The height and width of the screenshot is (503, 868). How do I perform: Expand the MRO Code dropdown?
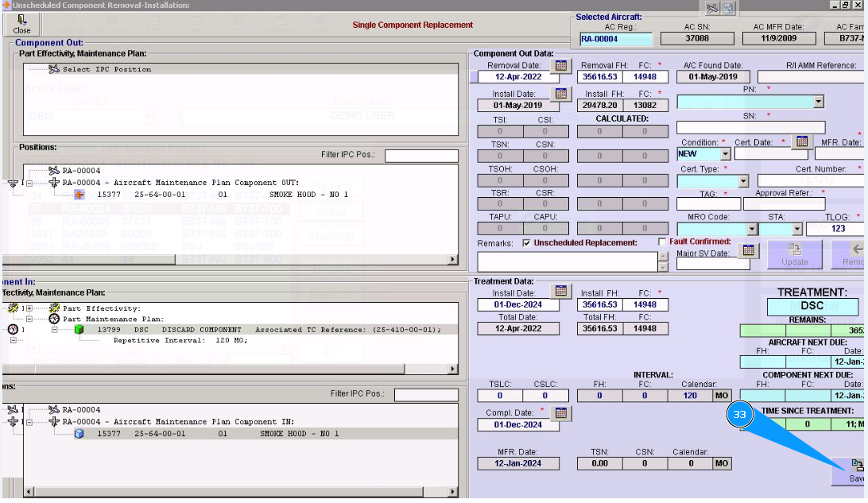(x=751, y=229)
